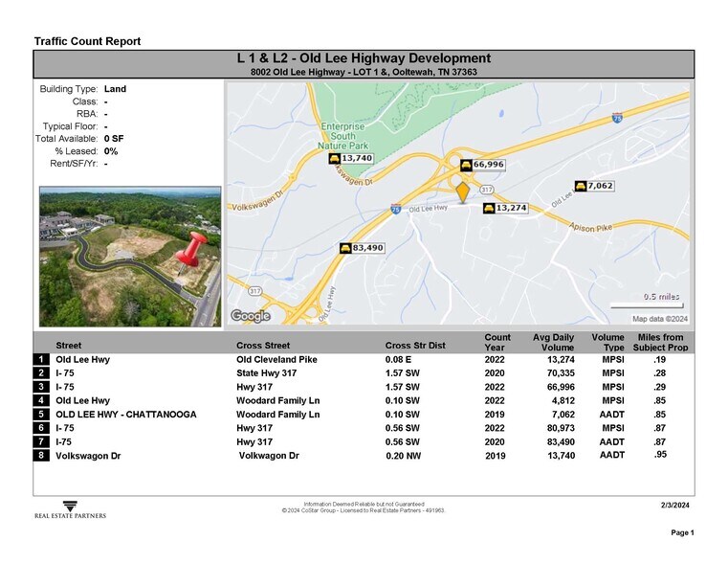Click the 0.08 E distance value
This screenshot has width=728, height=563.
[398, 360]
